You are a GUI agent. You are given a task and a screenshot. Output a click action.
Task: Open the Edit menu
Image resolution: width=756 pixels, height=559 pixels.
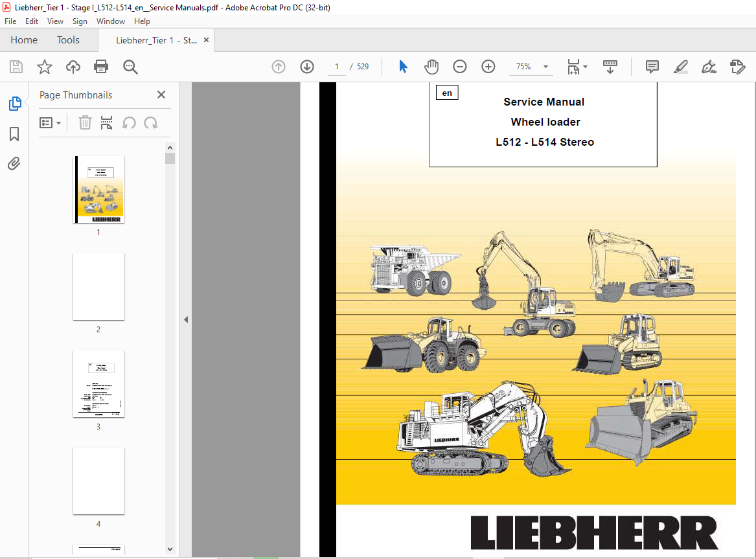(32, 21)
